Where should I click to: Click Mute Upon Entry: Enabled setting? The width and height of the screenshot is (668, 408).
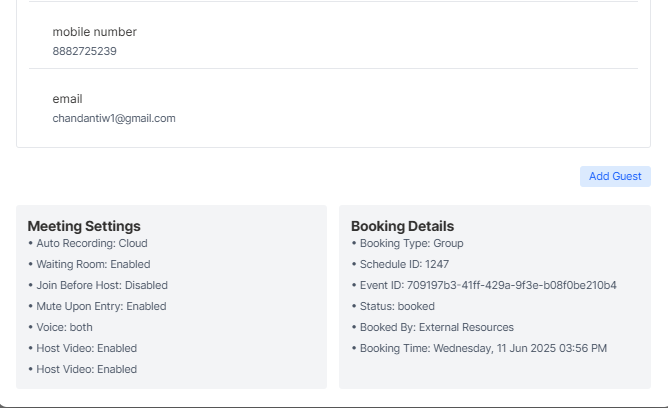pos(100,306)
